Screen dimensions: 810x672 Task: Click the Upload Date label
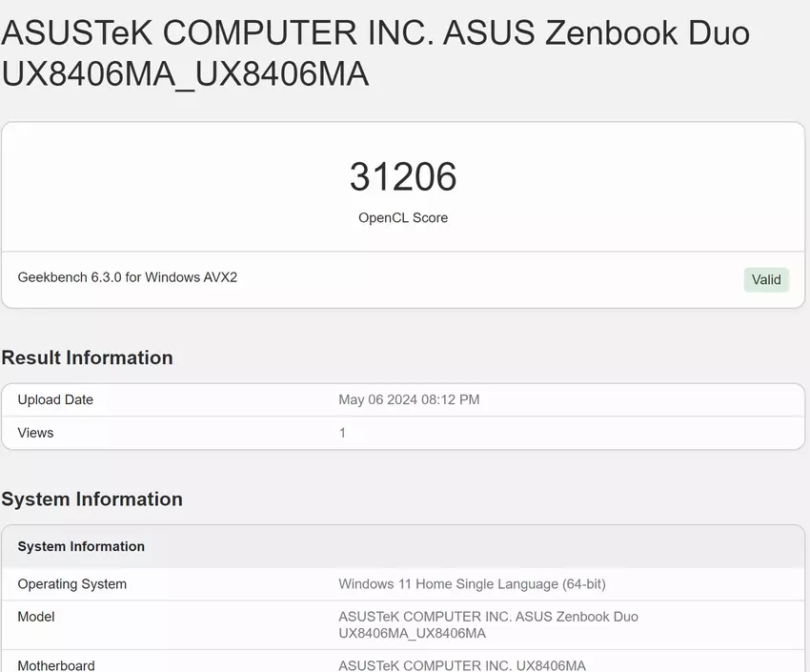tap(55, 399)
